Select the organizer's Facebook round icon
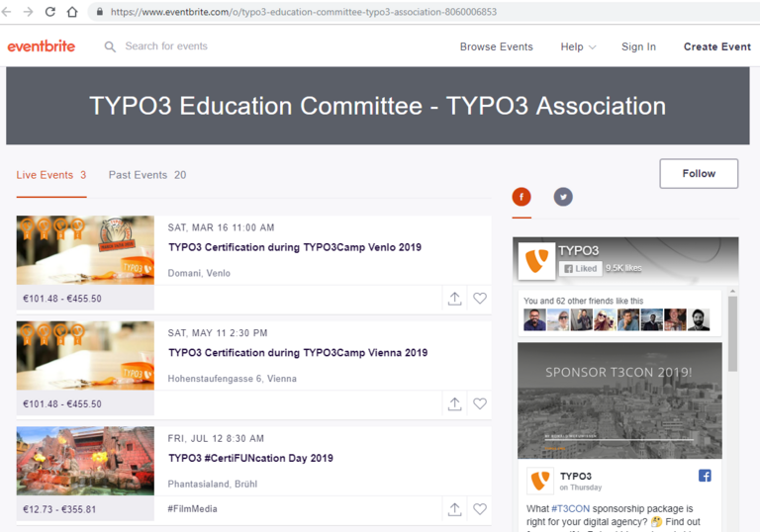 (522, 197)
